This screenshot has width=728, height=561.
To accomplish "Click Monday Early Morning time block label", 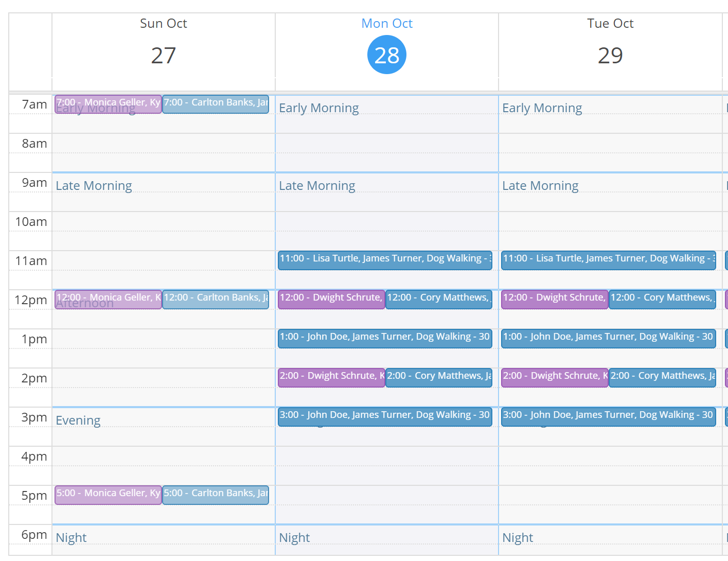I will pos(319,108).
